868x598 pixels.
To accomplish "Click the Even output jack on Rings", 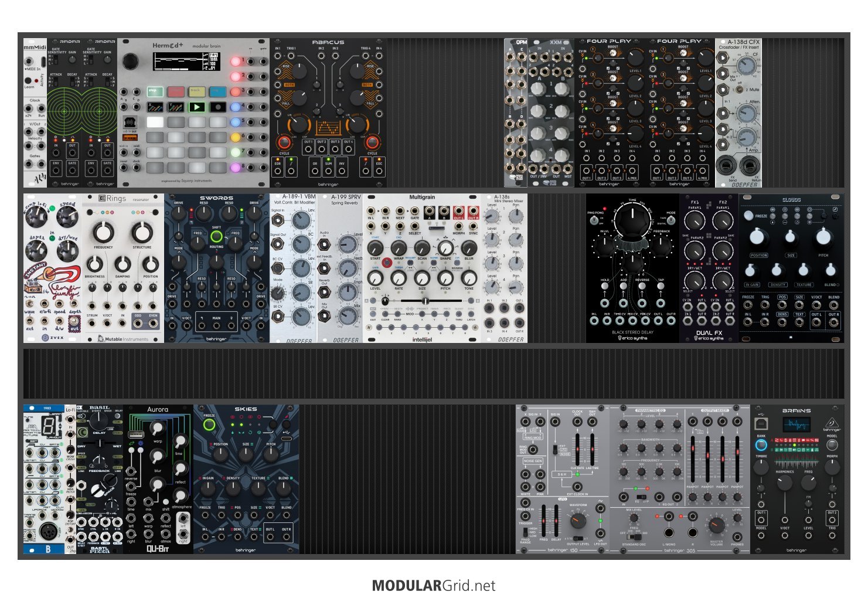I will (x=153, y=323).
